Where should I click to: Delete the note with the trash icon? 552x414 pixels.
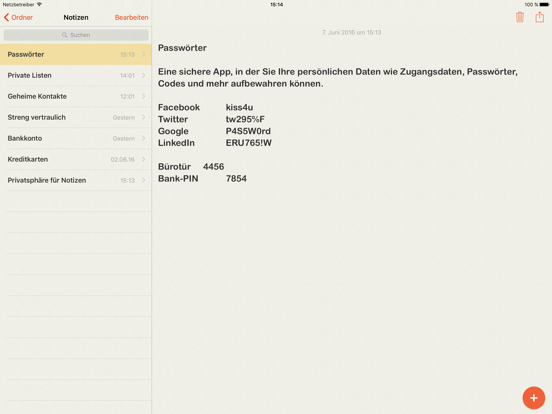(x=520, y=17)
